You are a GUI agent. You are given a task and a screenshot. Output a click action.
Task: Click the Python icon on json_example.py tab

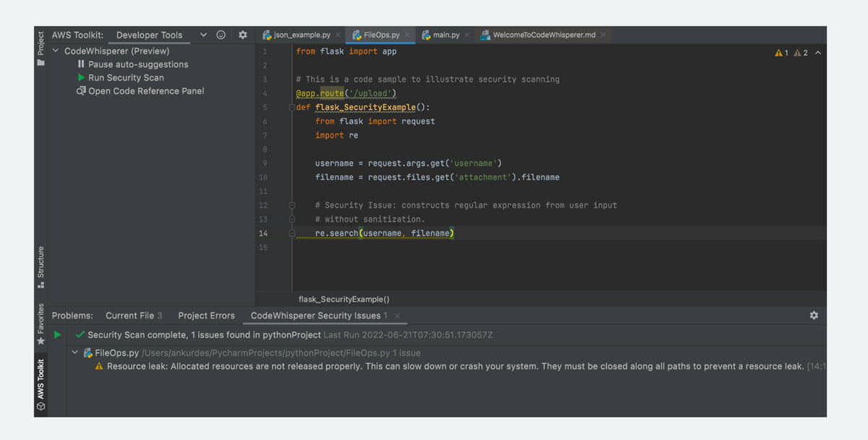pos(267,35)
